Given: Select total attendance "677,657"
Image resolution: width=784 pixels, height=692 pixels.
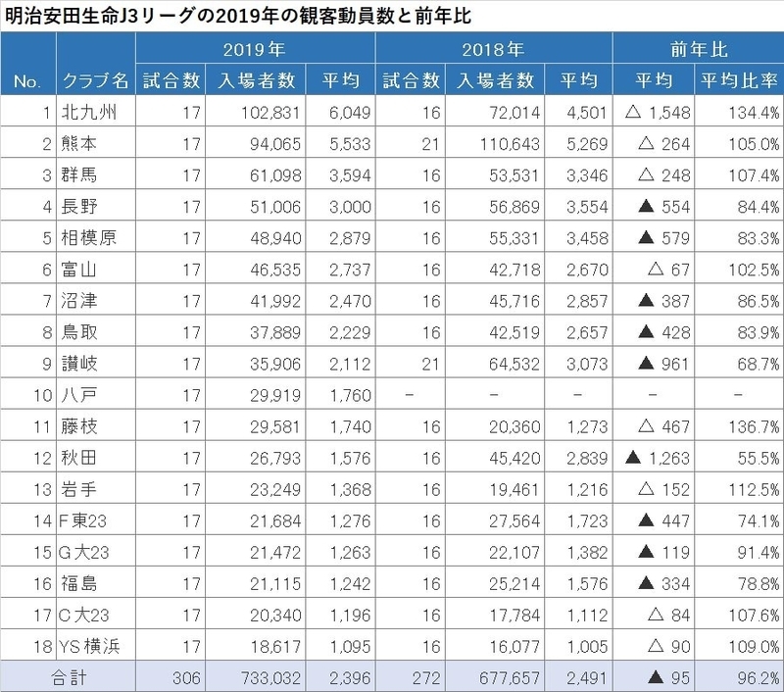Looking at the screenshot, I should [510, 678].
